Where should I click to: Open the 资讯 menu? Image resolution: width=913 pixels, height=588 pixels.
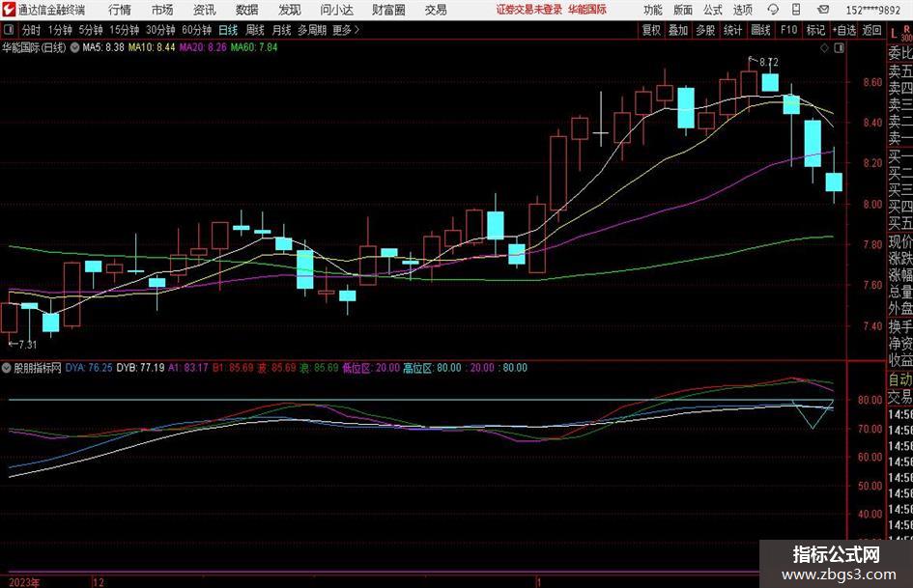click(205, 10)
